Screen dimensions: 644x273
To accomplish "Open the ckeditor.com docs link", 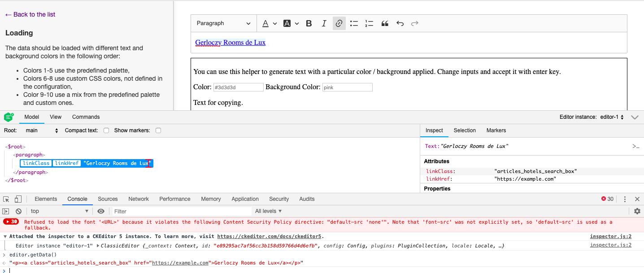I will click(x=269, y=236).
